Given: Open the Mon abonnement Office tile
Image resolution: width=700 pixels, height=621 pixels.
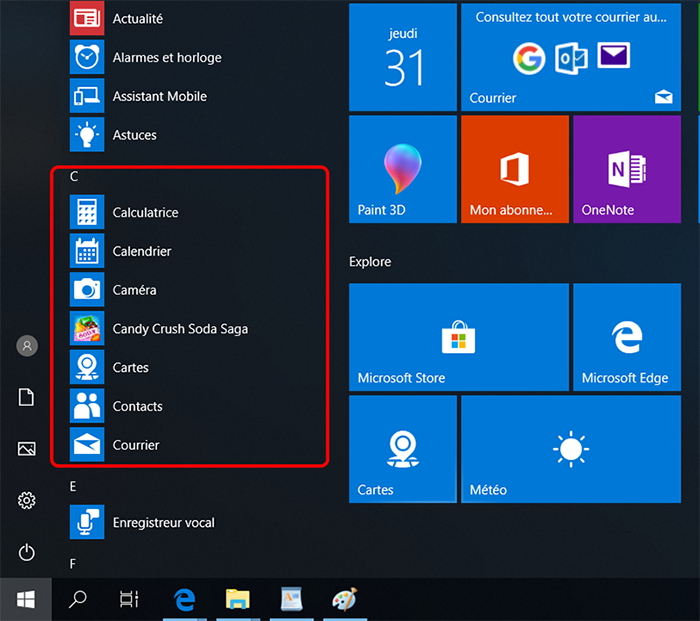Looking at the screenshot, I should coord(515,169).
